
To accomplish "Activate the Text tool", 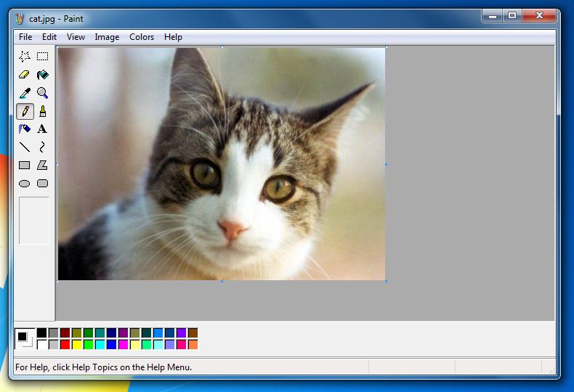I will (x=43, y=129).
